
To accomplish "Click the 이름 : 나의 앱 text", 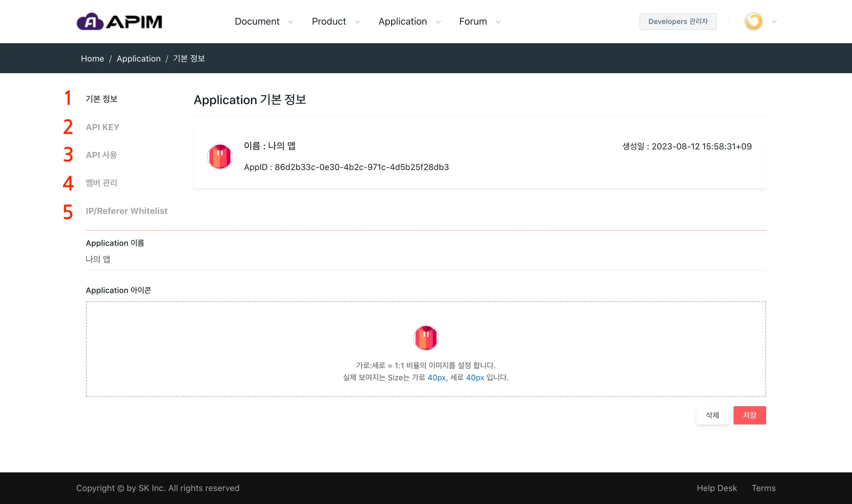I will click(x=270, y=146).
